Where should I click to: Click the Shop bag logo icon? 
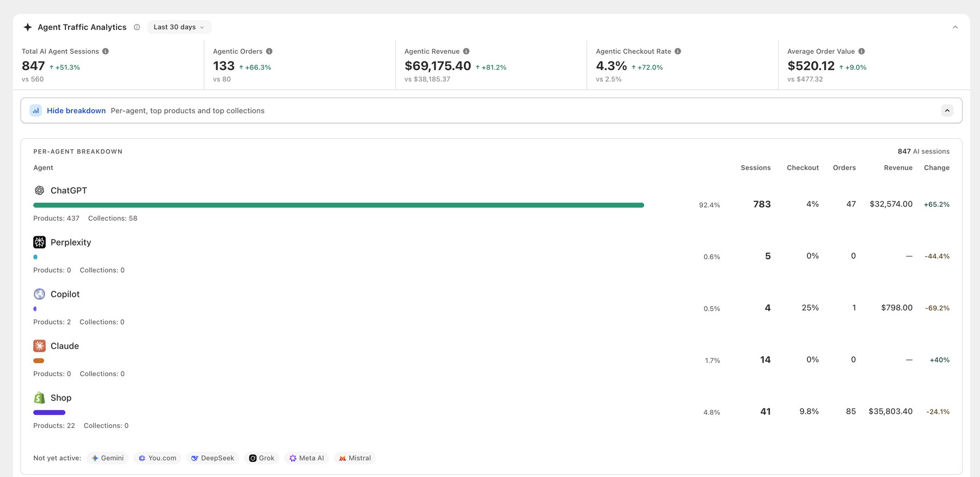point(39,397)
